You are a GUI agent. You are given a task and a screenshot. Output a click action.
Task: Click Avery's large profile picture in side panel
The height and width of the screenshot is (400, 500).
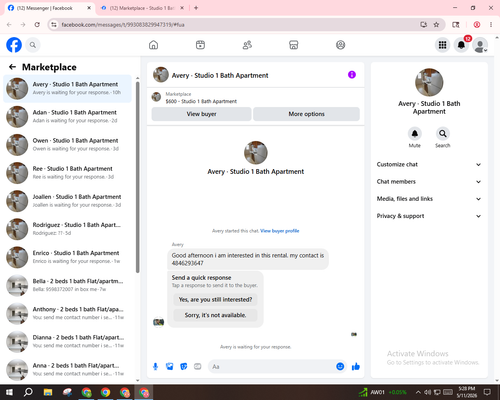tap(429, 82)
